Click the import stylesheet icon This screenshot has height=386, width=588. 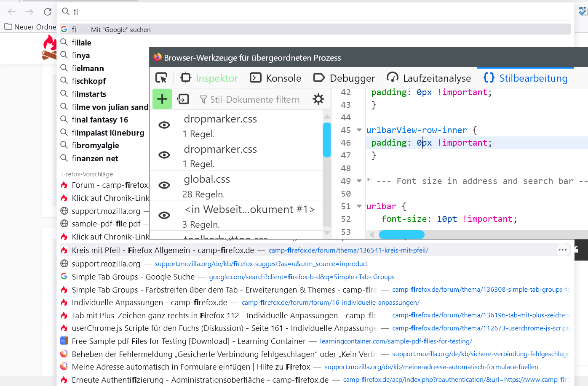[183, 99]
